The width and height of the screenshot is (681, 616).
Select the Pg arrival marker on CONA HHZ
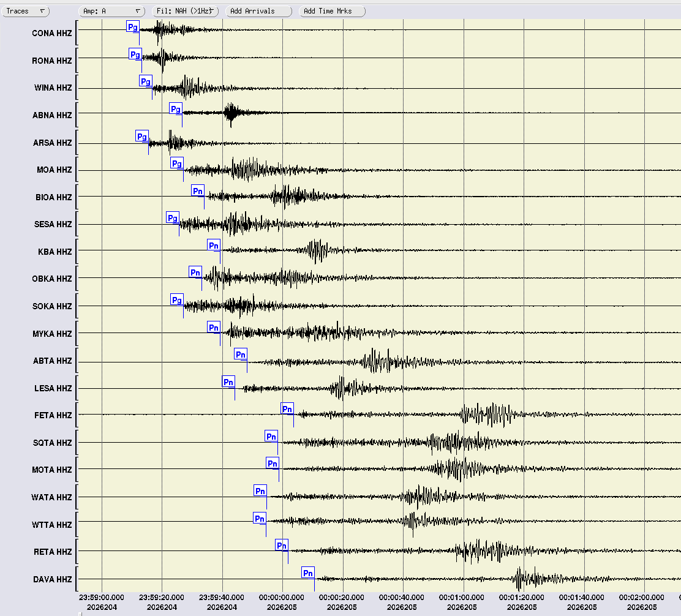(x=133, y=27)
